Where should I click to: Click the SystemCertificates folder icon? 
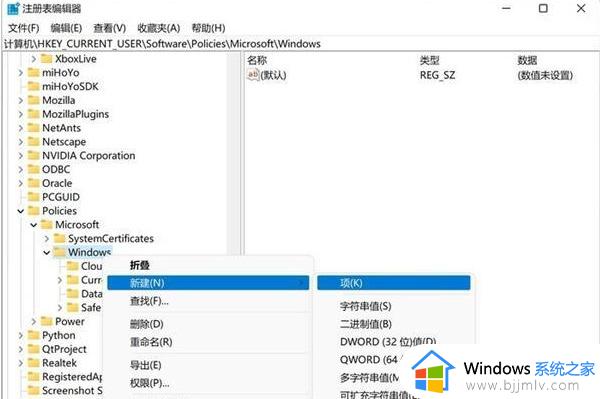pyautogui.click(x=59, y=238)
